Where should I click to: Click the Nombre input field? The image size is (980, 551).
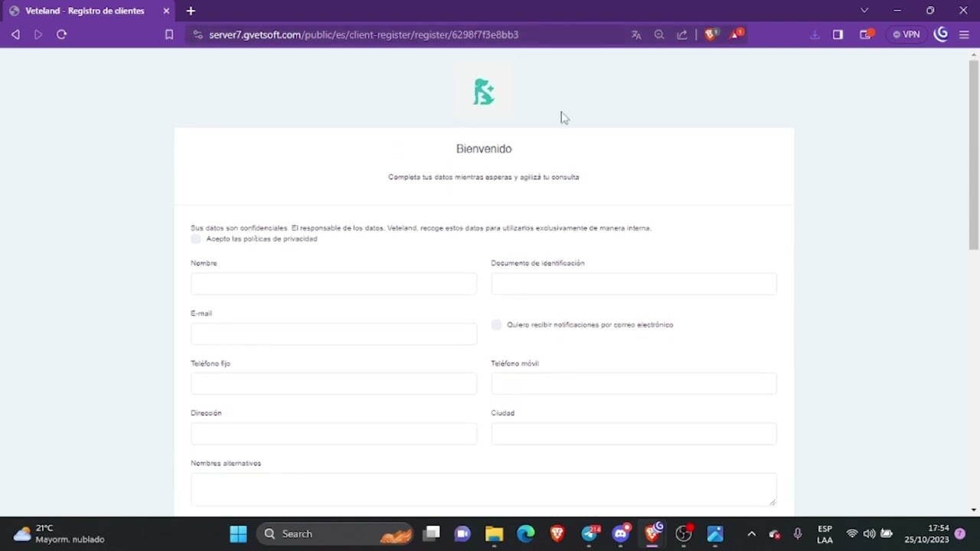(x=334, y=284)
